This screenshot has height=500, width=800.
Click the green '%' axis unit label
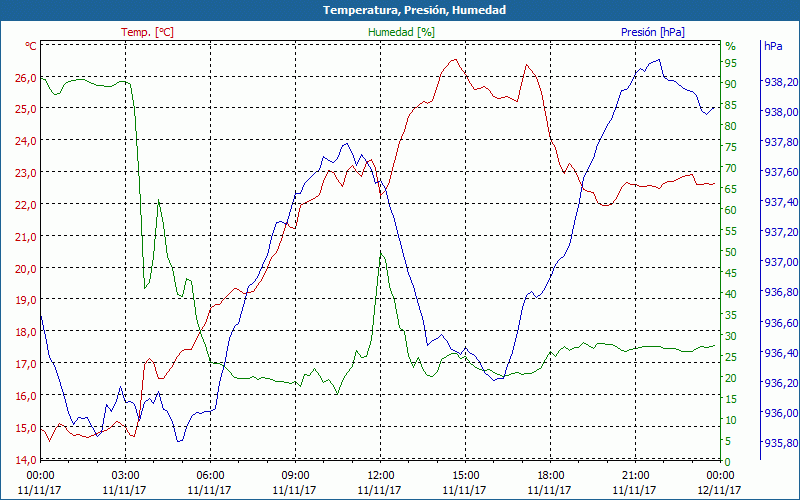point(731,46)
